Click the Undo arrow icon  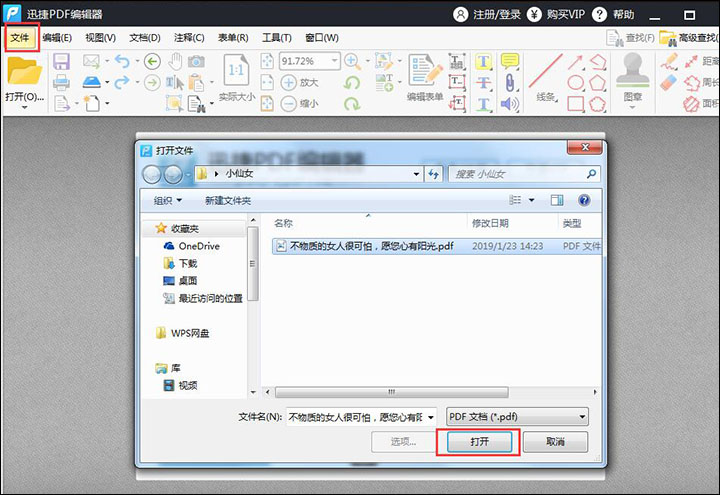(x=122, y=61)
